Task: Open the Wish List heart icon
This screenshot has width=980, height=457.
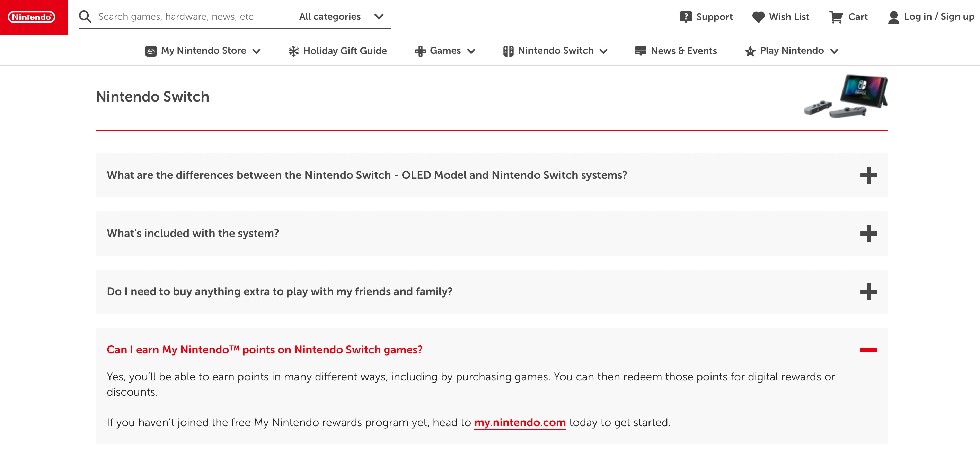Action: click(759, 17)
